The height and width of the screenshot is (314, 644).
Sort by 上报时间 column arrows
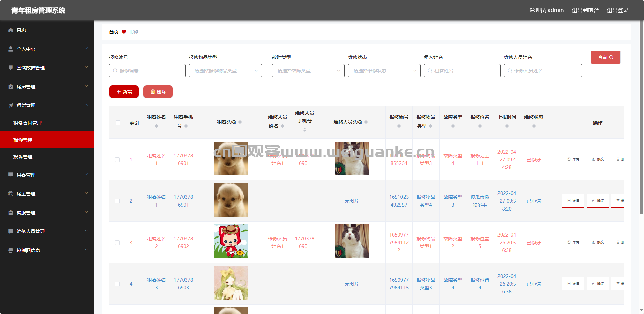507,126
